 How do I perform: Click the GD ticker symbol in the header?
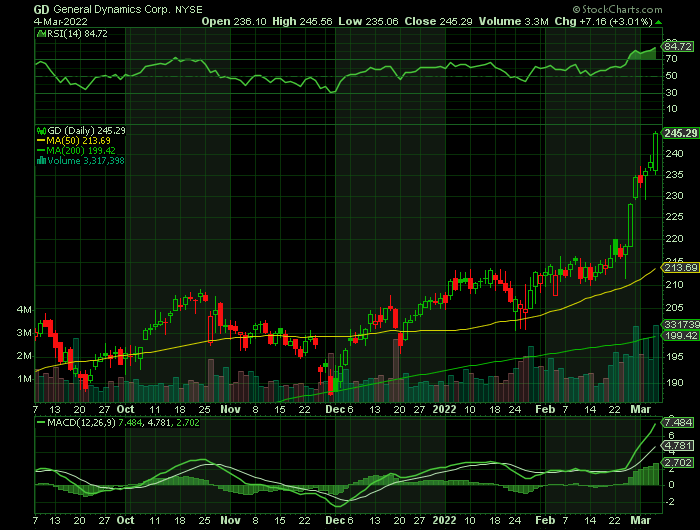coord(42,9)
